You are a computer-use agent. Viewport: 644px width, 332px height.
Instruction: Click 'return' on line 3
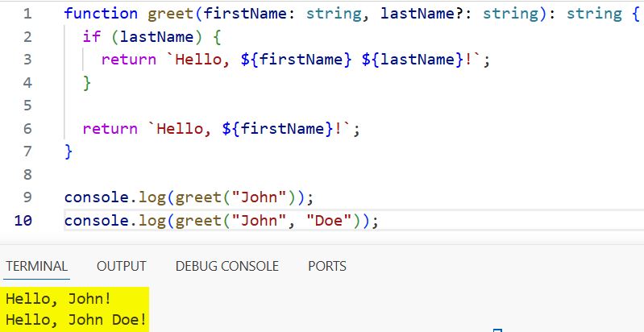(x=128, y=60)
